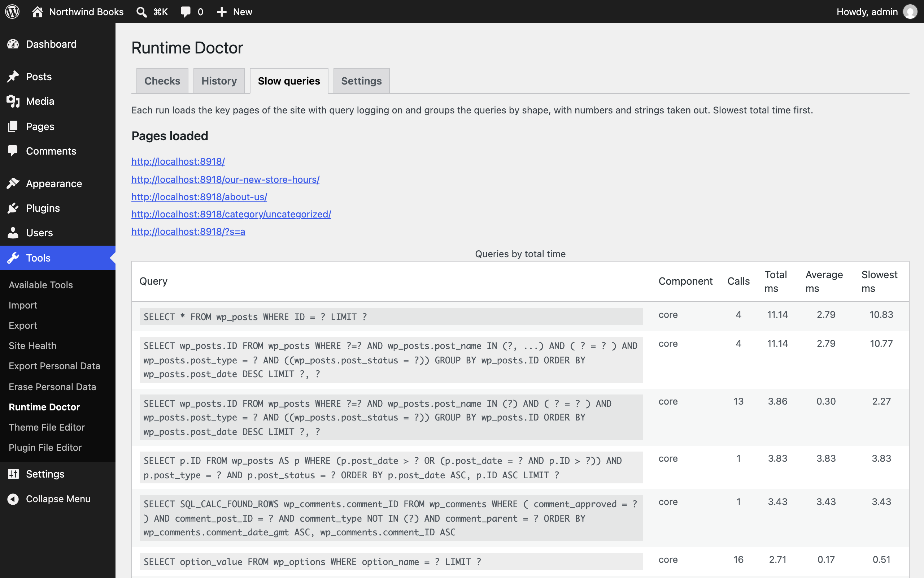The width and height of the screenshot is (924, 578).
Task: Click the admin avatar icon
Action: tap(910, 12)
